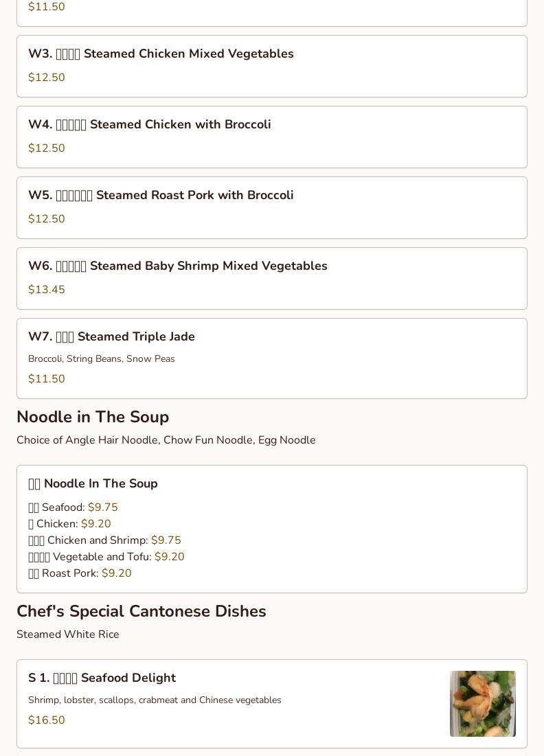The image size is (544, 756).
Task: Open W7 Steamed Triple Jade item
Action: 272,358
